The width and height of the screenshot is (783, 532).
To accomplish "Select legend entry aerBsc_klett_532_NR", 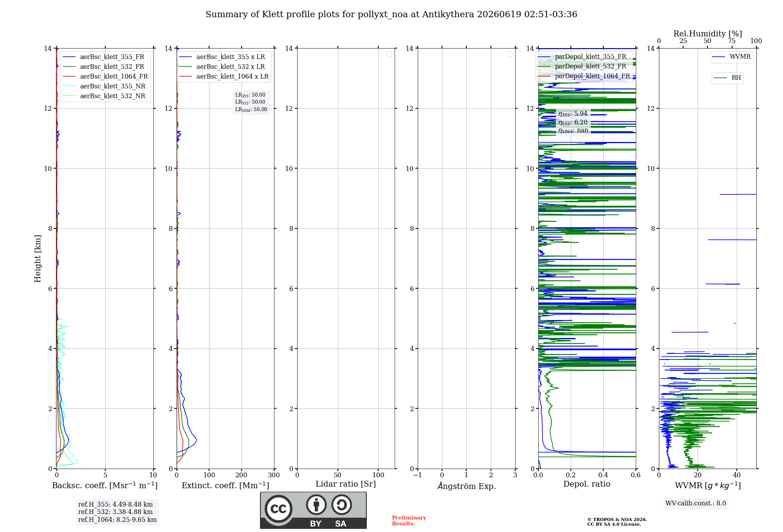I will 105,96.
